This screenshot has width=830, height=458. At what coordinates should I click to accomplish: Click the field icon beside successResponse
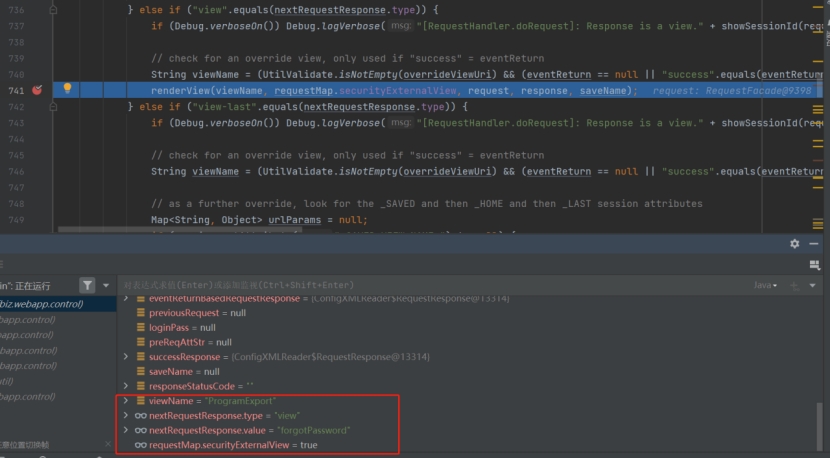pos(141,356)
